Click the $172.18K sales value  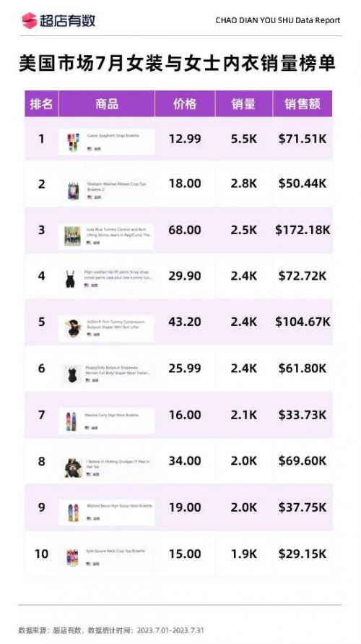click(x=303, y=230)
